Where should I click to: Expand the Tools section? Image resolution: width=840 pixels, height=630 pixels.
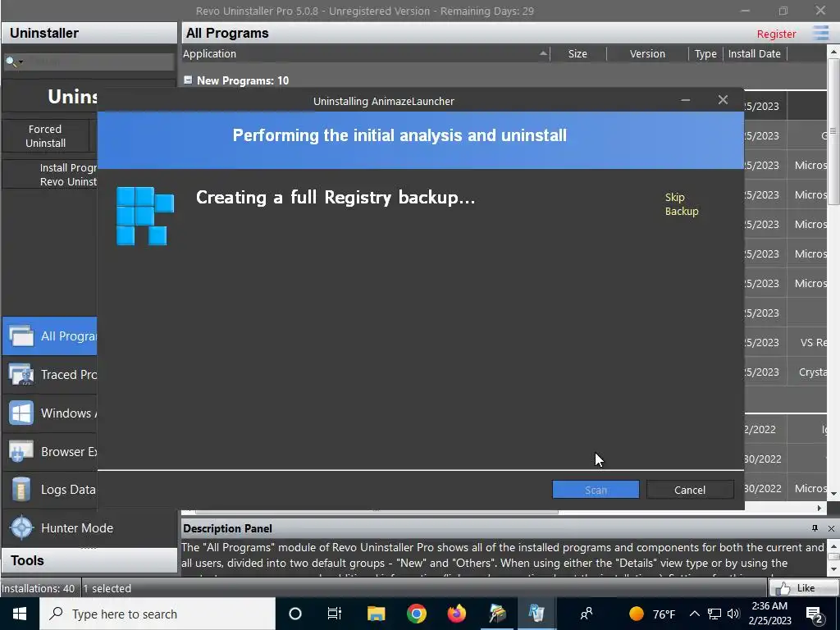pyautogui.click(x=89, y=560)
